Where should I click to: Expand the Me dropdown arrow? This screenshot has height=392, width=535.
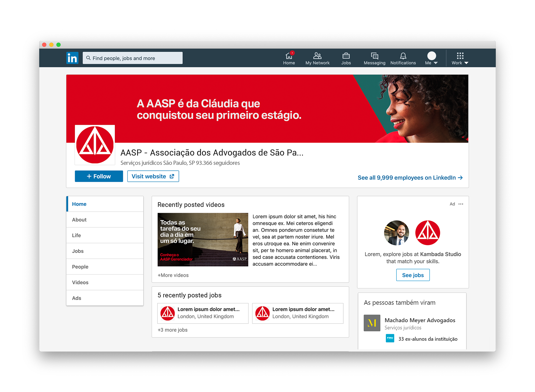click(436, 63)
